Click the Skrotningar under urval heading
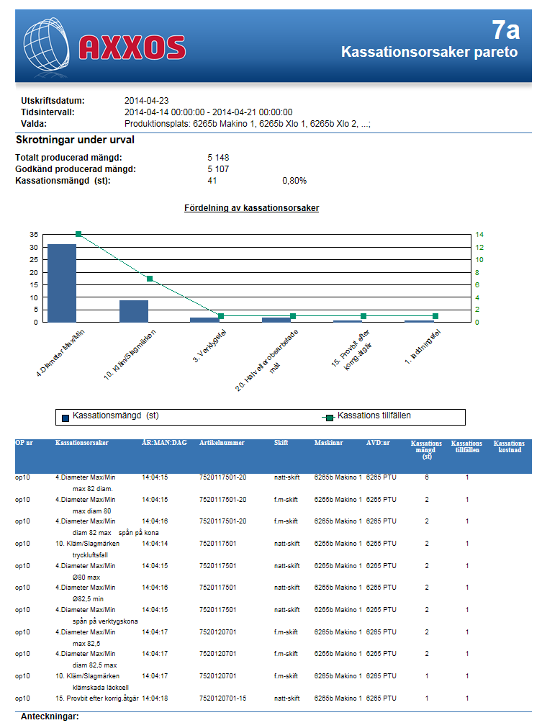The width and height of the screenshot is (560, 728). 75,140
